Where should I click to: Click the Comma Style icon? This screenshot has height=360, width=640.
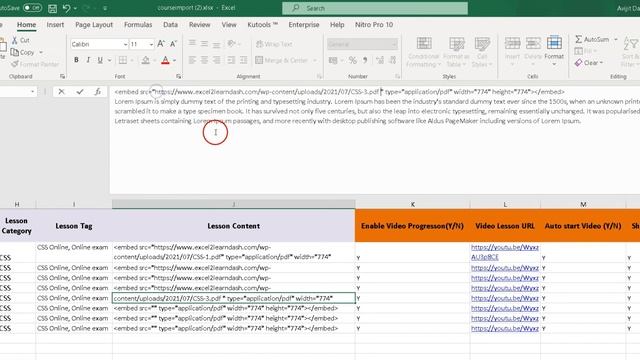(365, 60)
